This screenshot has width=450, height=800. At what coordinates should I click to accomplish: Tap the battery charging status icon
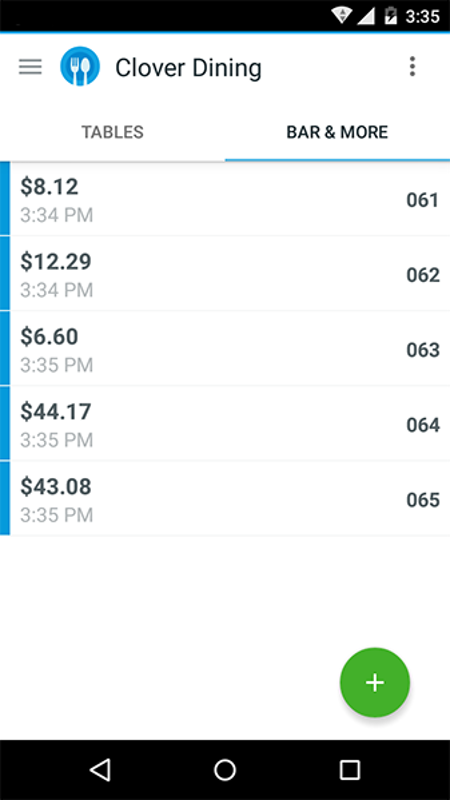[x=391, y=16]
